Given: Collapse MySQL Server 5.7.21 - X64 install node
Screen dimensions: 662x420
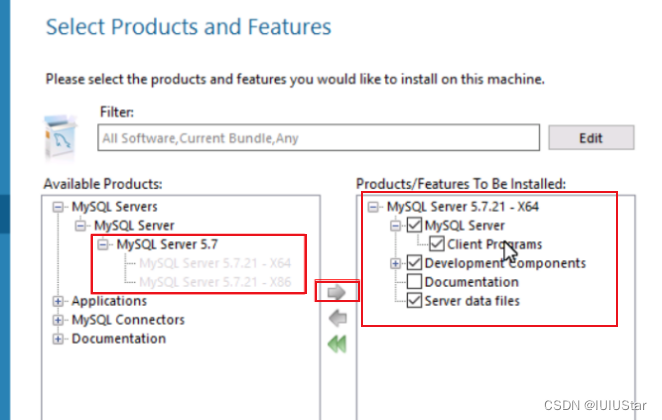Looking at the screenshot, I should [373, 207].
